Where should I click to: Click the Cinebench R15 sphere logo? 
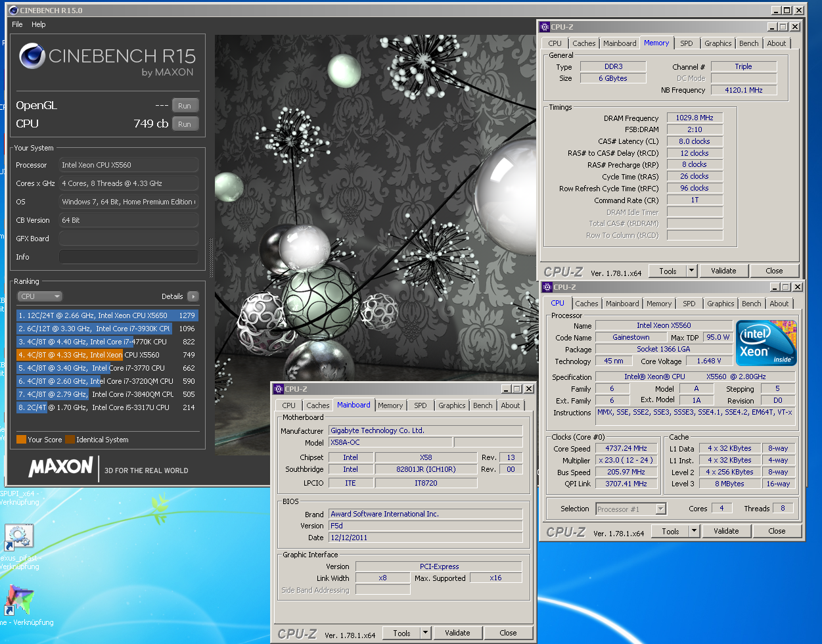pyautogui.click(x=32, y=57)
